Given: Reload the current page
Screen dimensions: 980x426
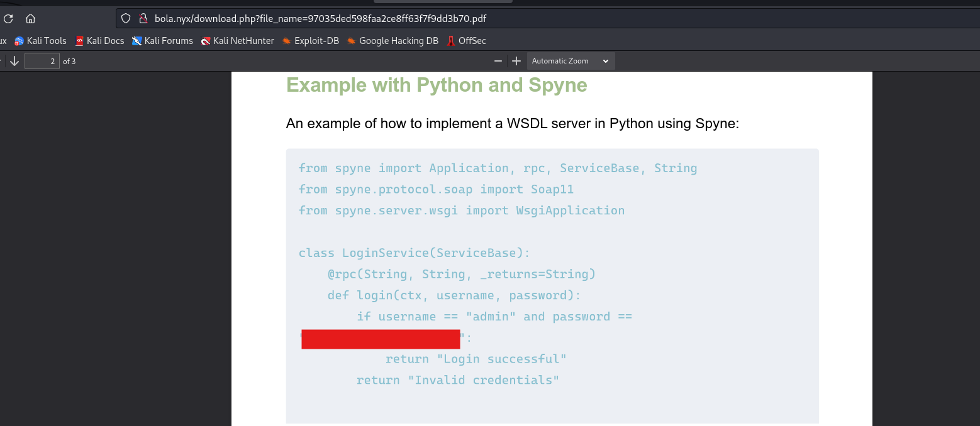Looking at the screenshot, I should pos(8,19).
